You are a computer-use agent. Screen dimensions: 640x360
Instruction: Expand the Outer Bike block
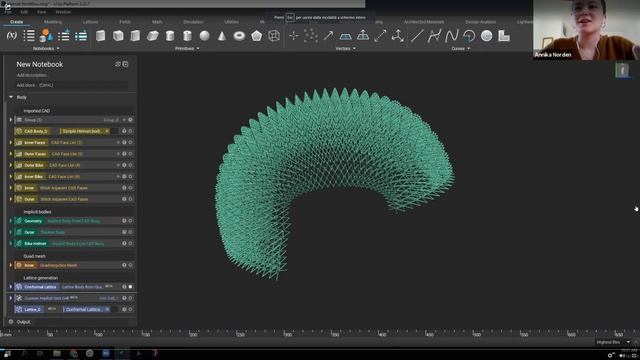[x=11, y=165]
